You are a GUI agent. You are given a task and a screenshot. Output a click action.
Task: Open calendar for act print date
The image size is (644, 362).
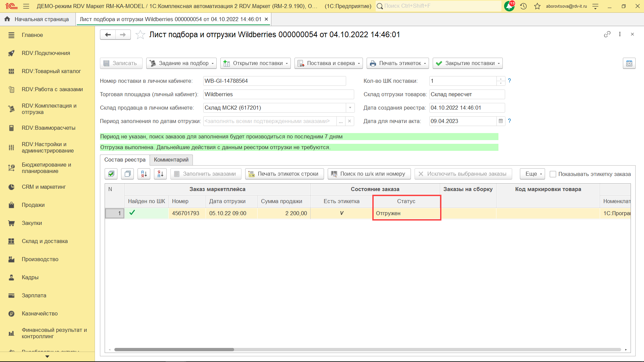501,121
